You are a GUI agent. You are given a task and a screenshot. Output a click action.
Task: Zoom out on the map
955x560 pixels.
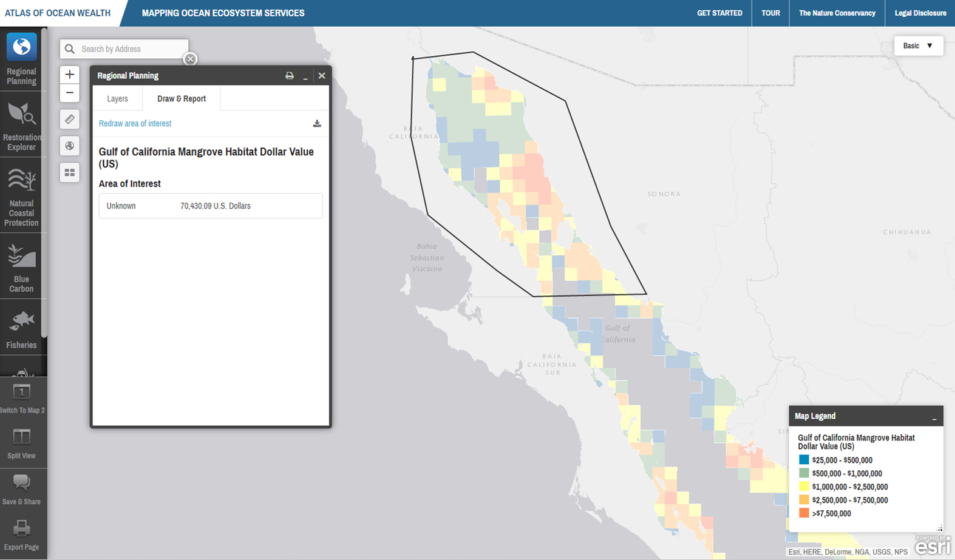(70, 93)
